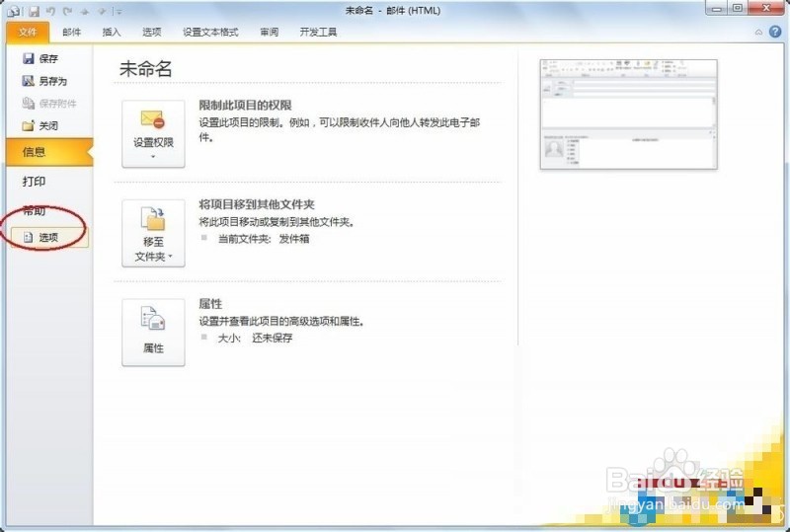
Task: Switch to the 设置文本格式 ribbon tab
Action: (x=210, y=33)
